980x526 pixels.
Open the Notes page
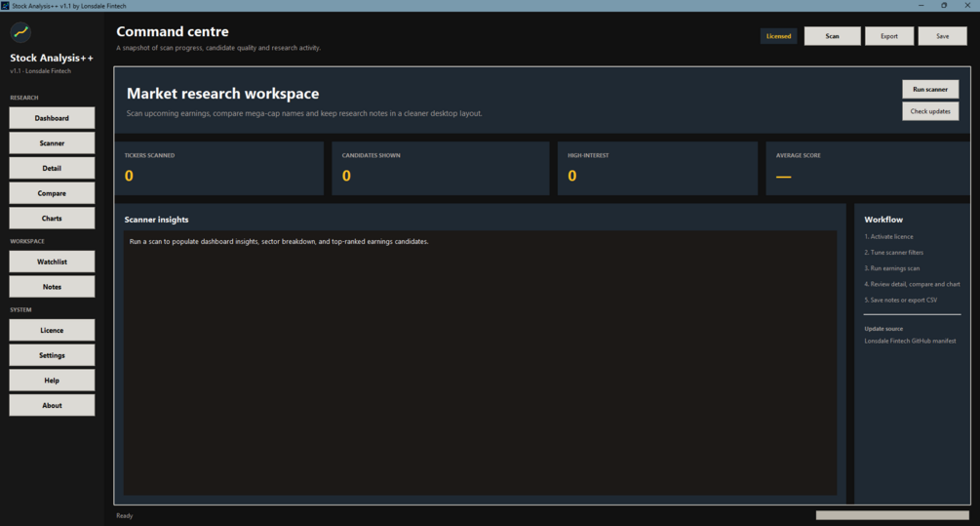(x=52, y=287)
